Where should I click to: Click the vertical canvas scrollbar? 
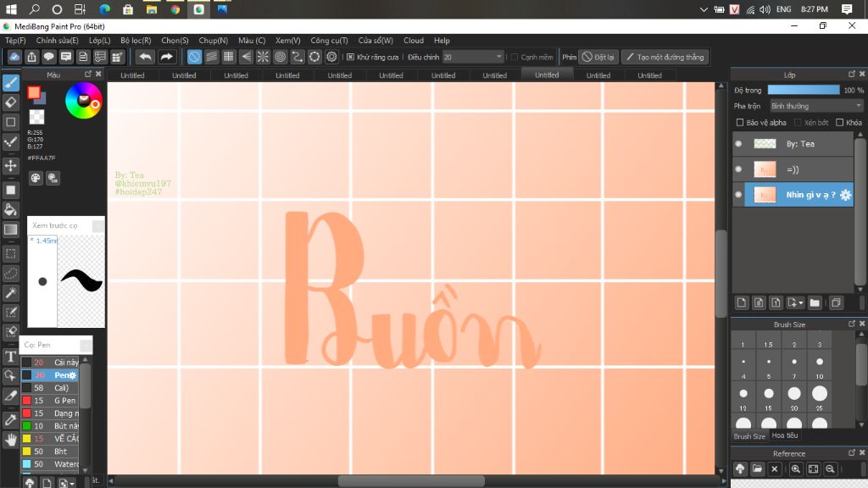721,274
